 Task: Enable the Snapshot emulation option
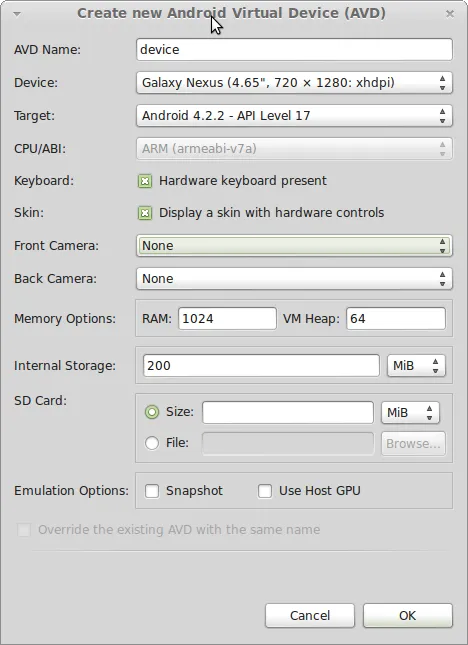pyautogui.click(x=152, y=491)
